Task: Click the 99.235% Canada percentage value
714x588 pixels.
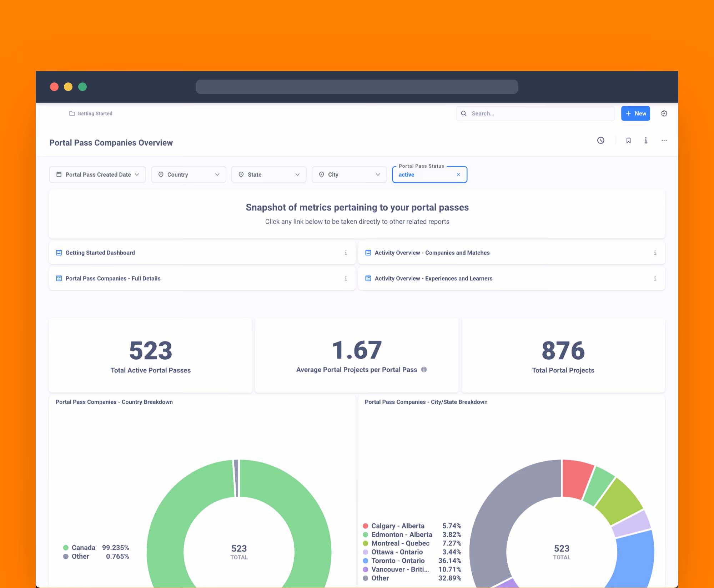Action: tap(116, 548)
